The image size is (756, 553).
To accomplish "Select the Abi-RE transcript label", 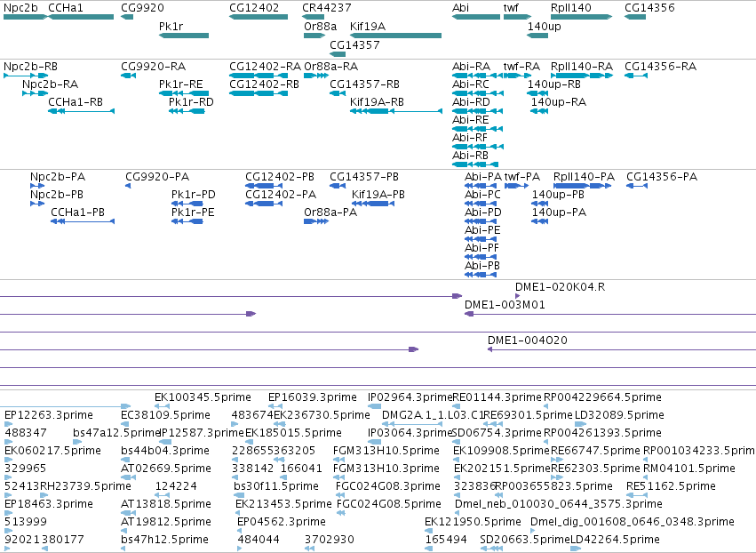I will (471, 120).
